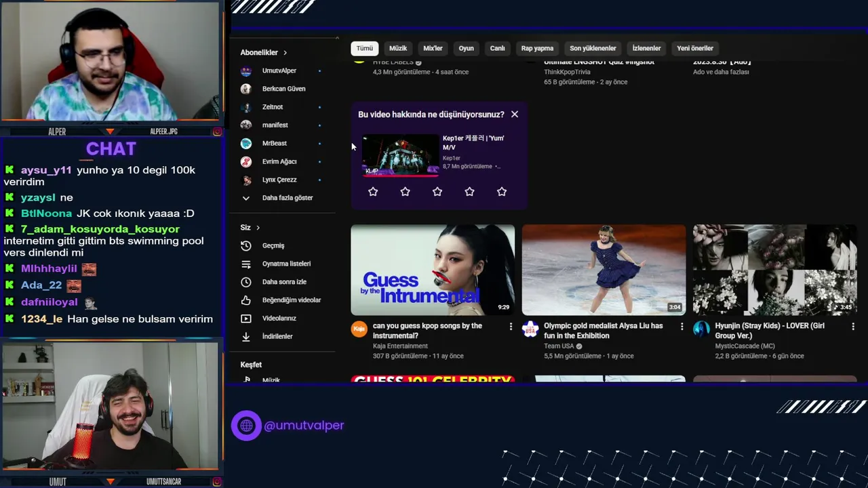
Task: Open options menu for Hyunjin LOVER video
Action: click(x=853, y=327)
